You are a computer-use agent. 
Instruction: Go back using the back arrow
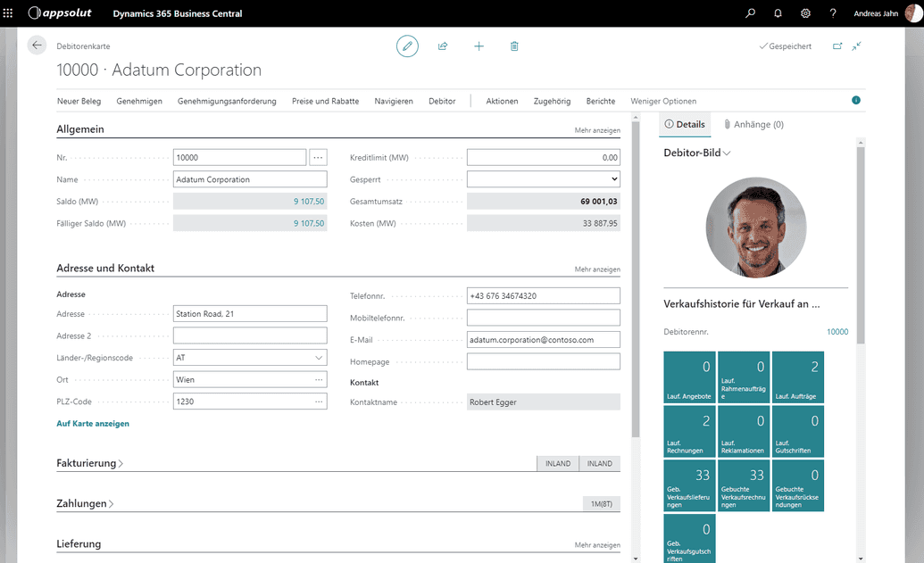[37, 46]
